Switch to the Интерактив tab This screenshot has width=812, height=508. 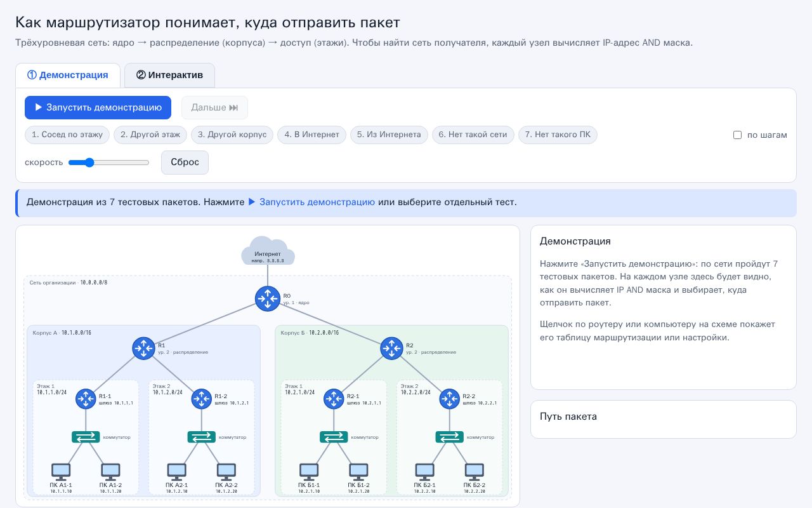(x=169, y=75)
